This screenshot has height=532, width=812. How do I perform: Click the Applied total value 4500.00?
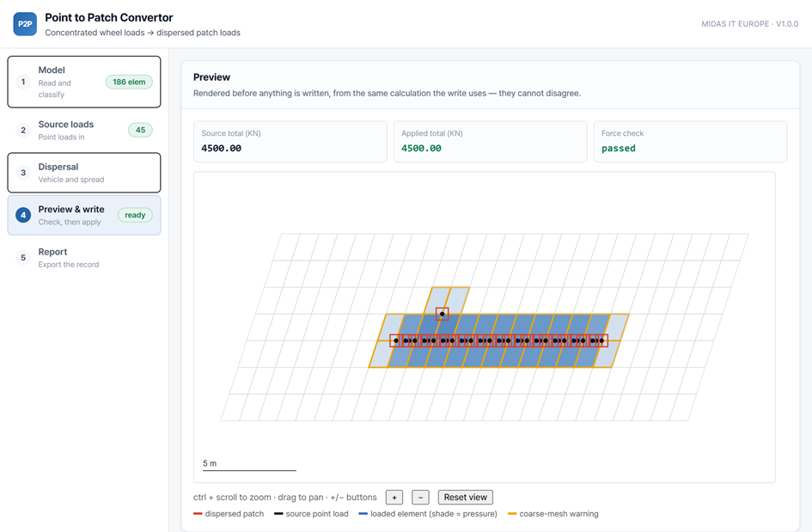coord(421,148)
